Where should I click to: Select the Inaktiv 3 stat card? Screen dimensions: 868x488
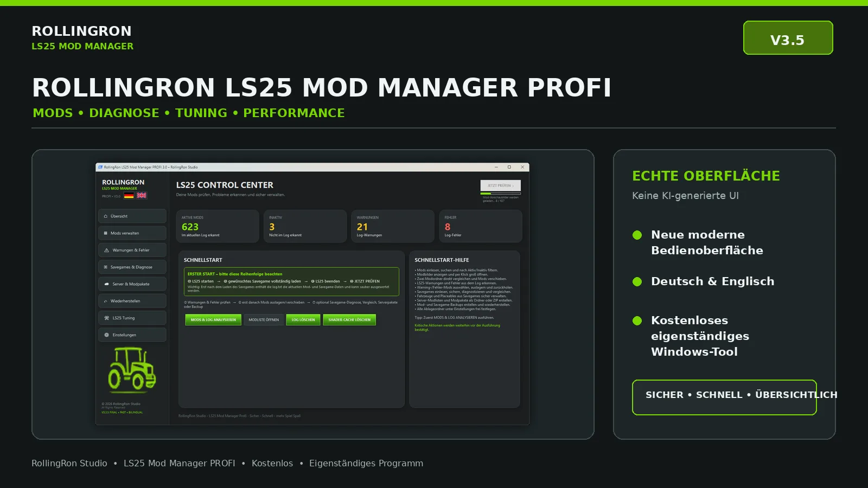(x=305, y=226)
